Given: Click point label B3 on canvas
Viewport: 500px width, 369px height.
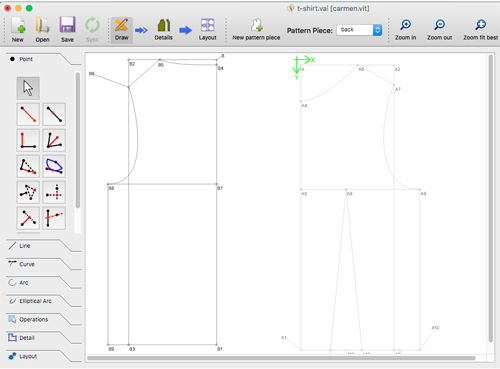Looking at the screenshot, I should point(132,349).
